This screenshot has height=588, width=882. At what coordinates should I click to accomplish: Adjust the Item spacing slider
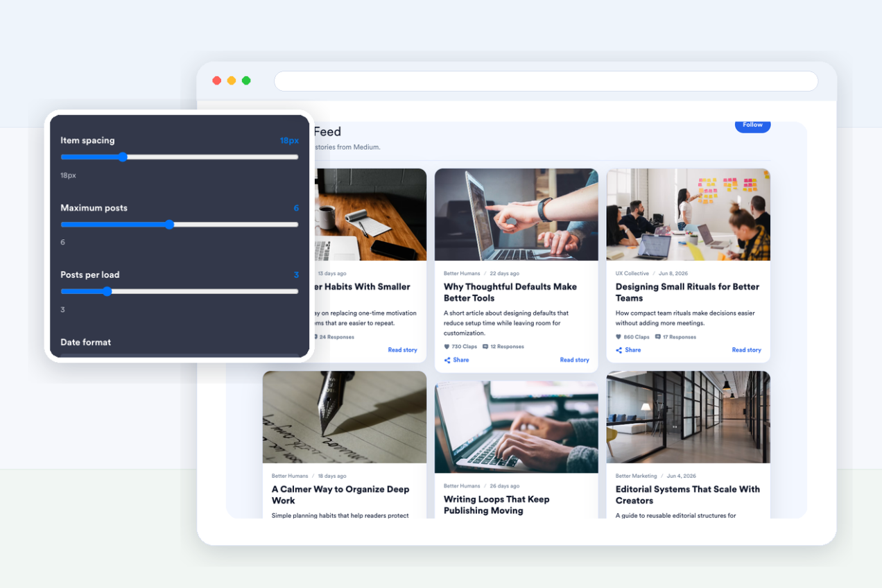click(x=180, y=157)
